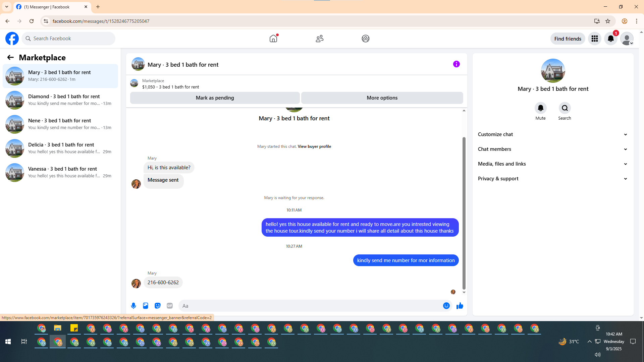This screenshot has width=644, height=362.
Task: Click More options button
Action: 382,98
